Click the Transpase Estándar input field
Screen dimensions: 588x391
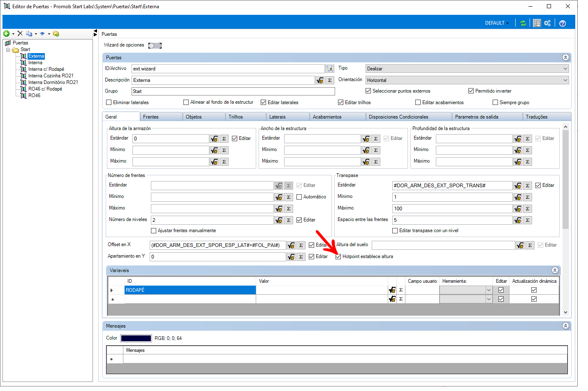tap(452, 186)
